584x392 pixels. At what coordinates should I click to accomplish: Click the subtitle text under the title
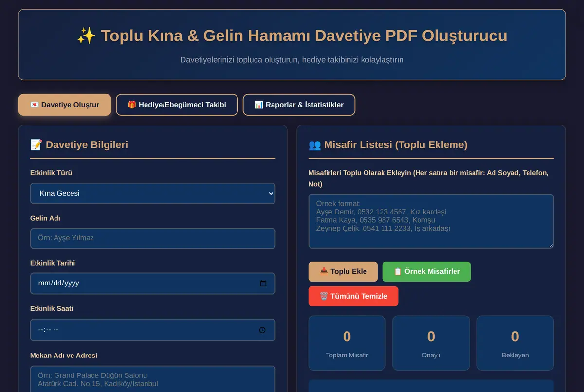click(292, 60)
